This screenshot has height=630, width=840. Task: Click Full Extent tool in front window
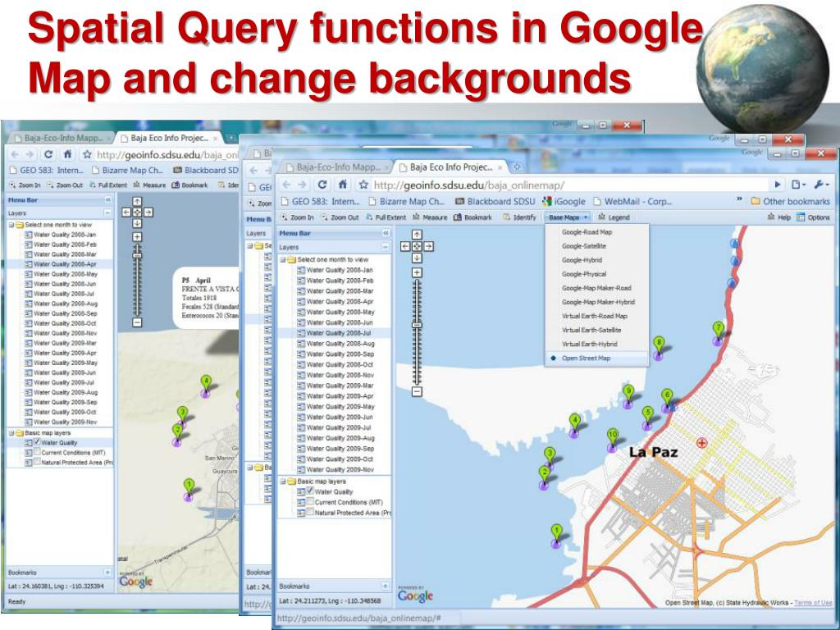386,217
